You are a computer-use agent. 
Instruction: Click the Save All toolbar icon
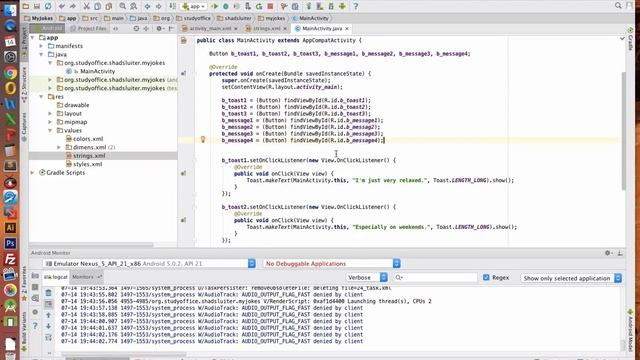pyautogui.click(x=37, y=6)
